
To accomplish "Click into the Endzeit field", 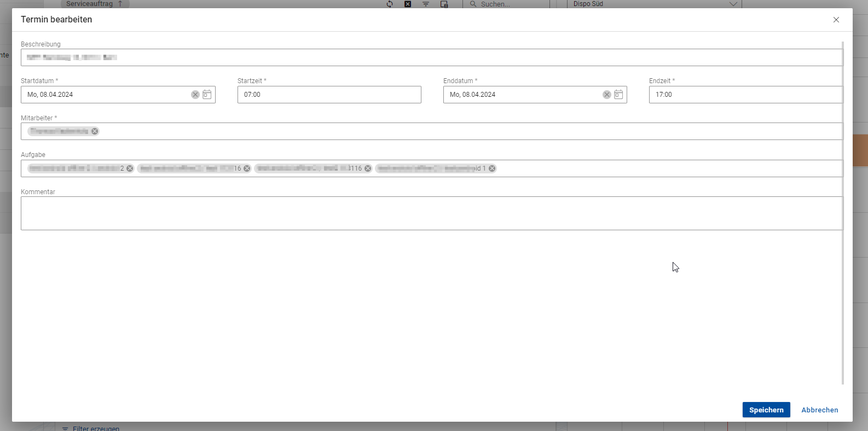I will click(744, 95).
